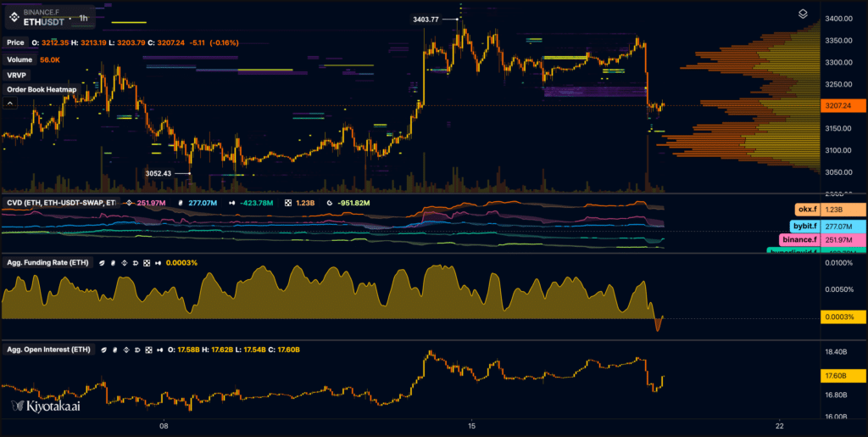Viewport: 868px width, 437px height.
Task: Open the VRVP indicator label
Action: [x=17, y=74]
